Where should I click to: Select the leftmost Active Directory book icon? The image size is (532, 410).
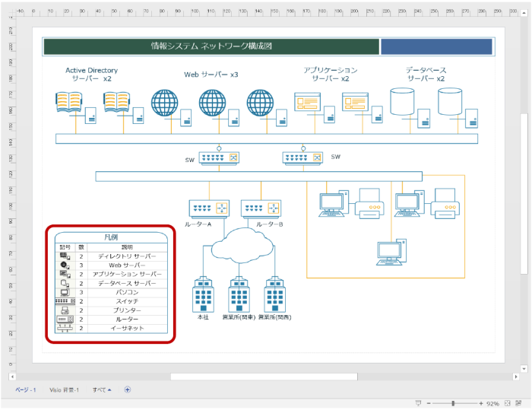pos(68,101)
